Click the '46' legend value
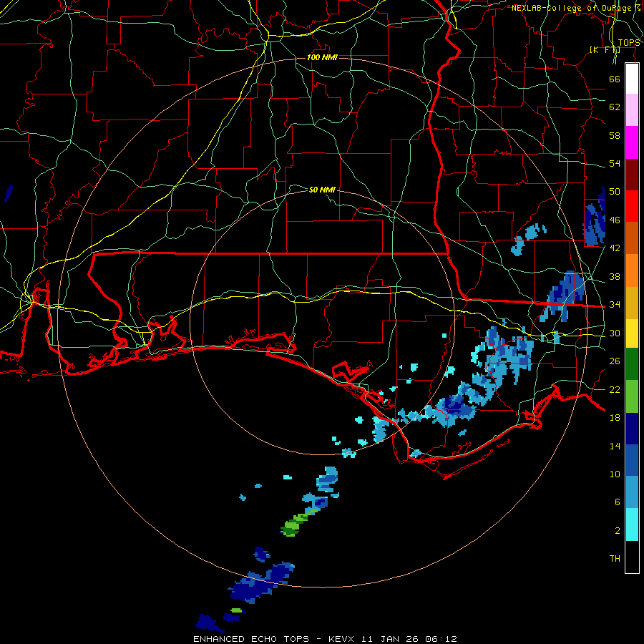The width and height of the screenshot is (644, 644). (615, 220)
